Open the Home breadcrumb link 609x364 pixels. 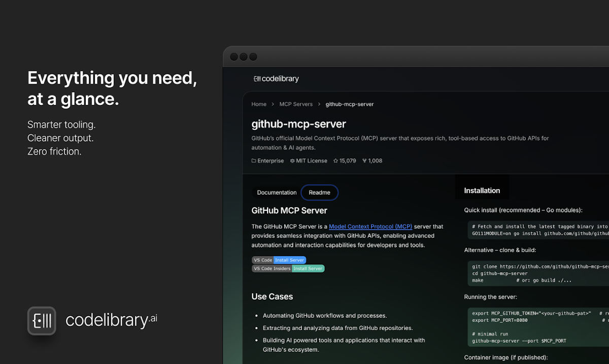tap(259, 104)
